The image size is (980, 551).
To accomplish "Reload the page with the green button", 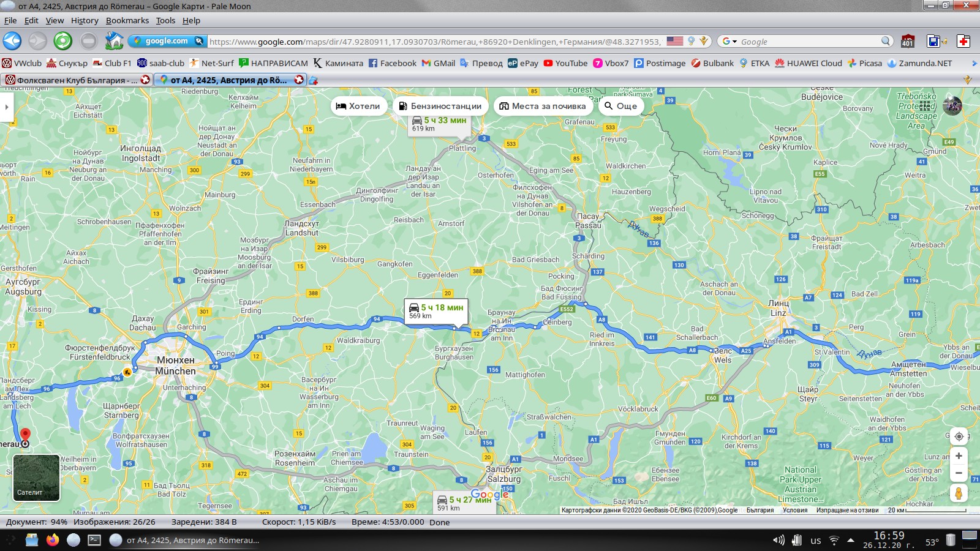I will [62, 41].
